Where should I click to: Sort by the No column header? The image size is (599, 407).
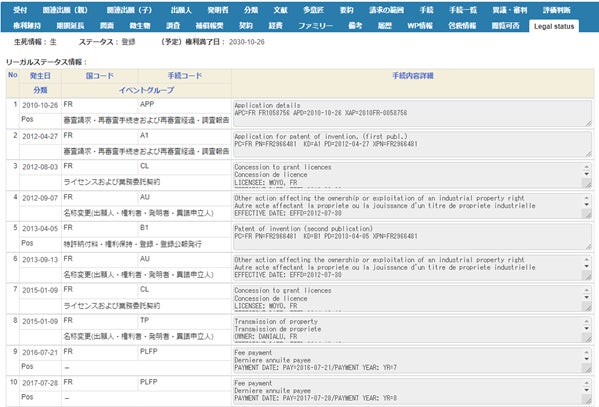pyautogui.click(x=13, y=75)
